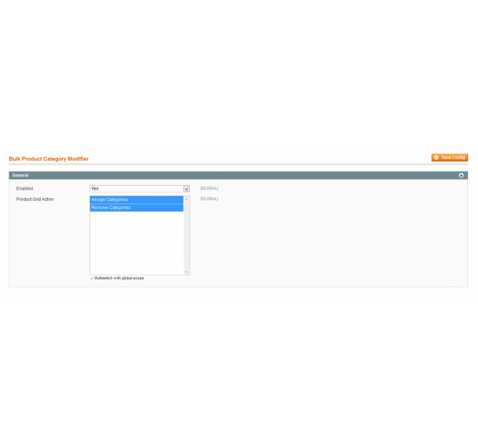Click the GLOBAL tag beside Enabled
Screen dimensions: 478x448
(x=209, y=188)
